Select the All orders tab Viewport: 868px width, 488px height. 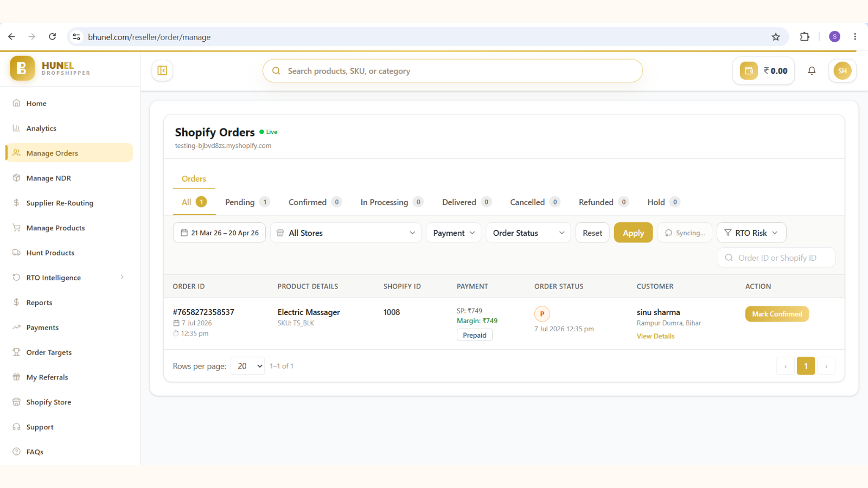tap(194, 202)
